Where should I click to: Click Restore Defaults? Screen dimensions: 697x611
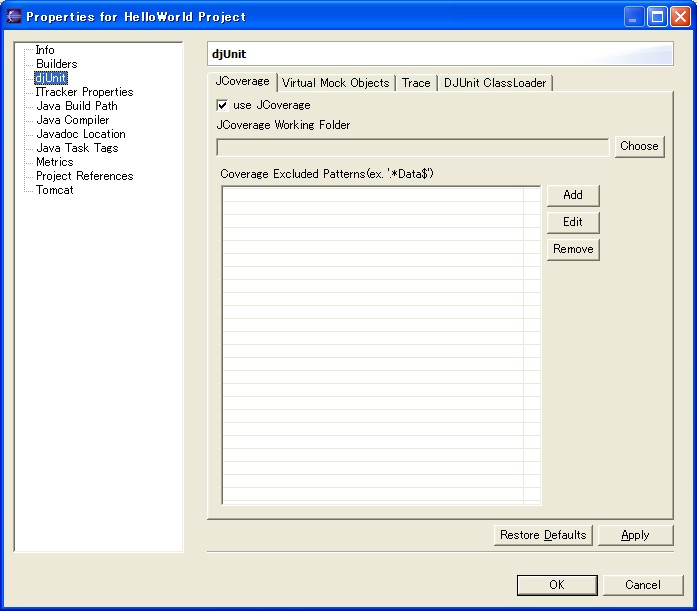(x=543, y=535)
